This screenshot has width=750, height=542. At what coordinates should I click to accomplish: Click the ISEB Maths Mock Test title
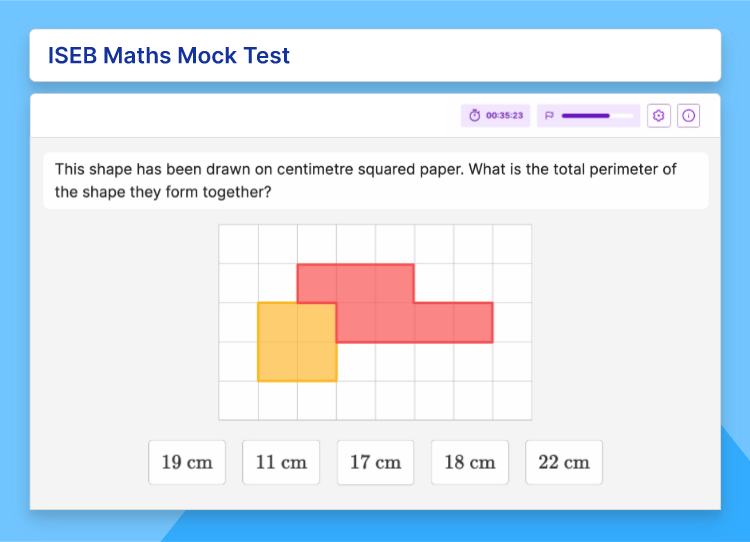169,55
